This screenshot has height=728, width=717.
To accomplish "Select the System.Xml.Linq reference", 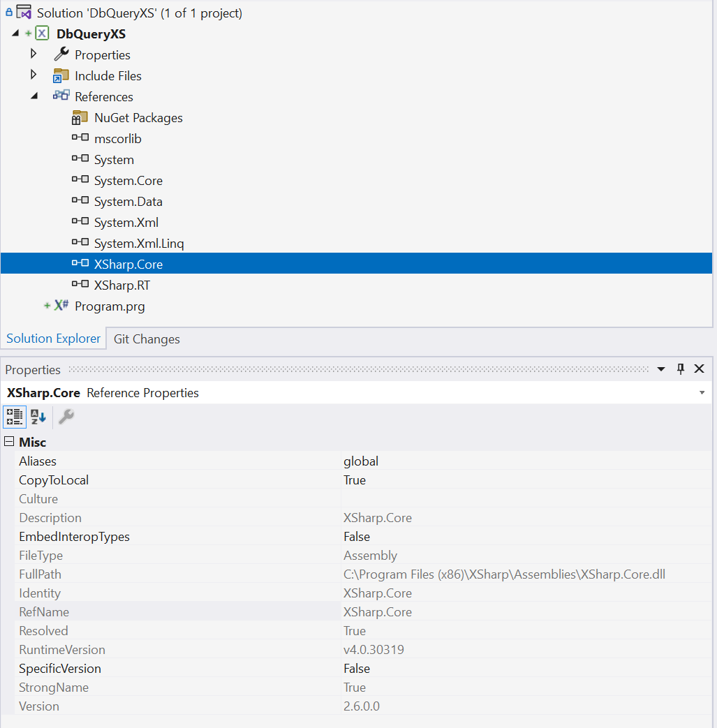I will (x=139, y=244).
